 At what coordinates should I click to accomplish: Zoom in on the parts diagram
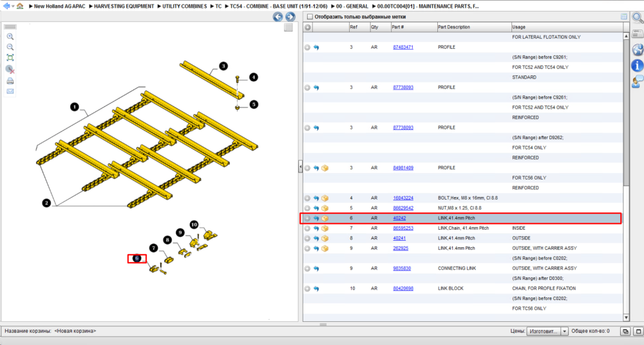coord(10,37)
